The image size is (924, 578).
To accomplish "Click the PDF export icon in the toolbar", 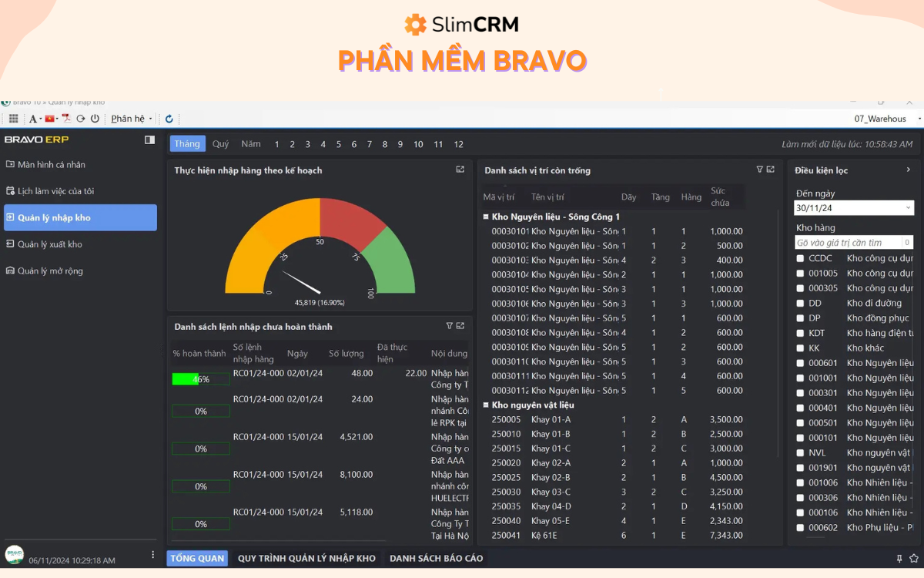I will point(65,118).
